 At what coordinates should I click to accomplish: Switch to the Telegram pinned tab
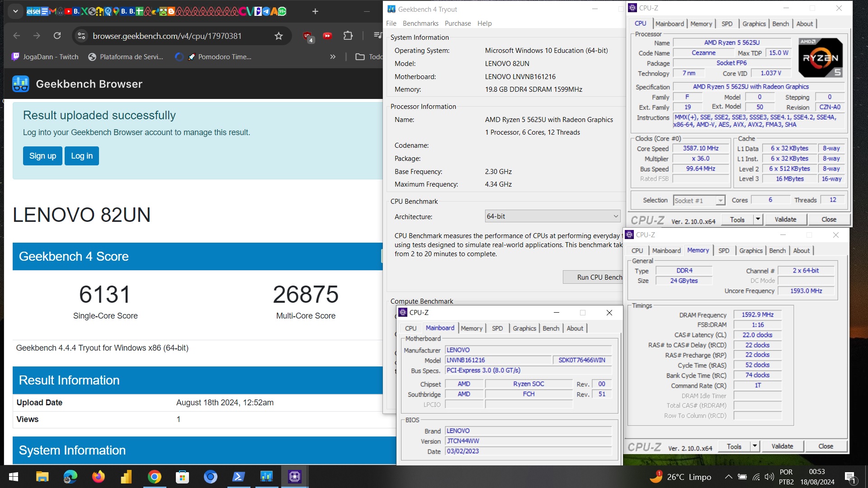(266, 11)
